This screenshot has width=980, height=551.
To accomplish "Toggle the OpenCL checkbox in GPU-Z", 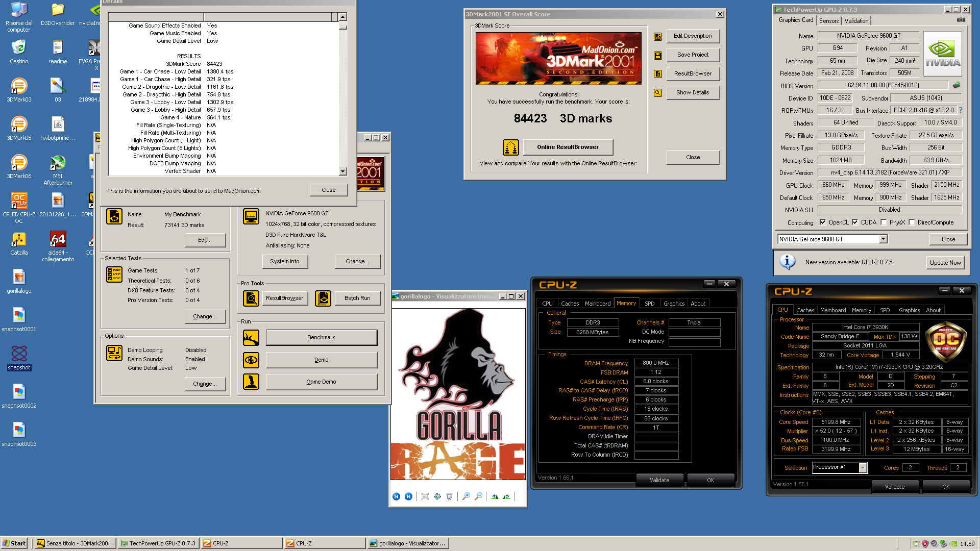I will pos(823,222).
